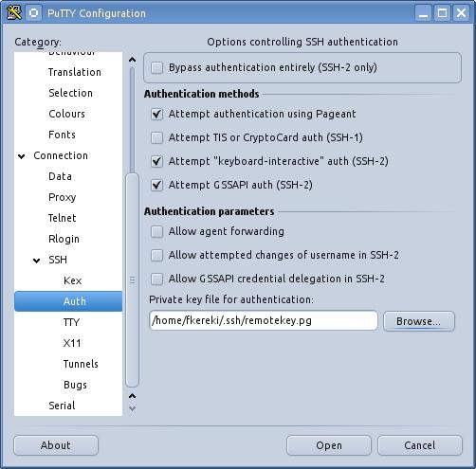
Task: Click the Open button
Action: pyautogui.click(x=329, y=445)
